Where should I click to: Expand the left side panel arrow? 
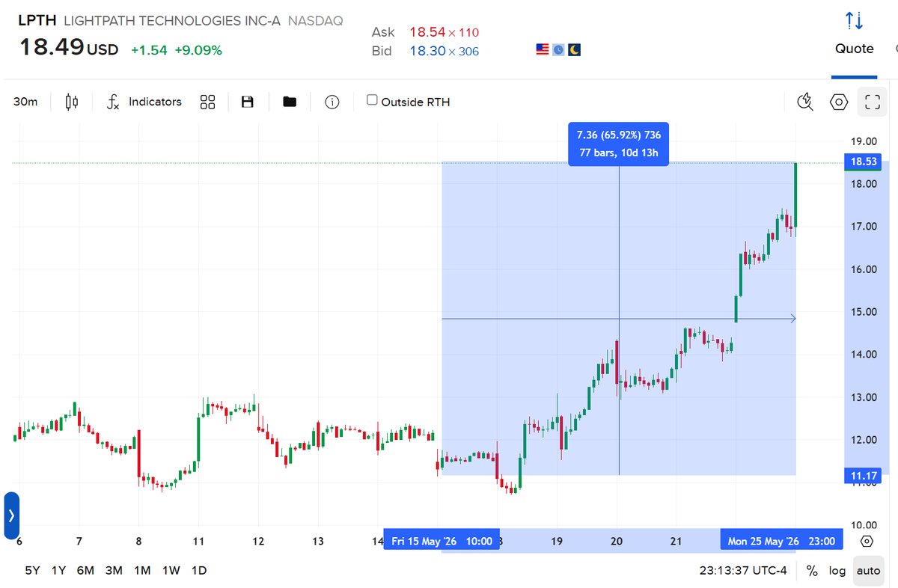[10, 515]
